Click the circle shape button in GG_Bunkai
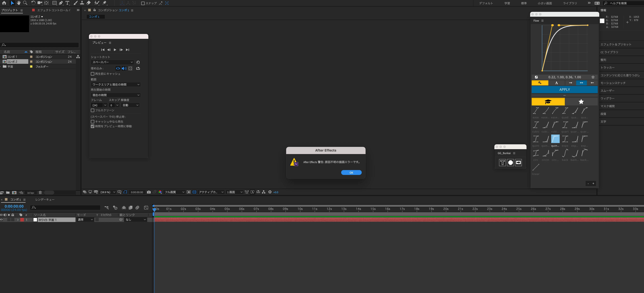 click(x=510, y=163)
